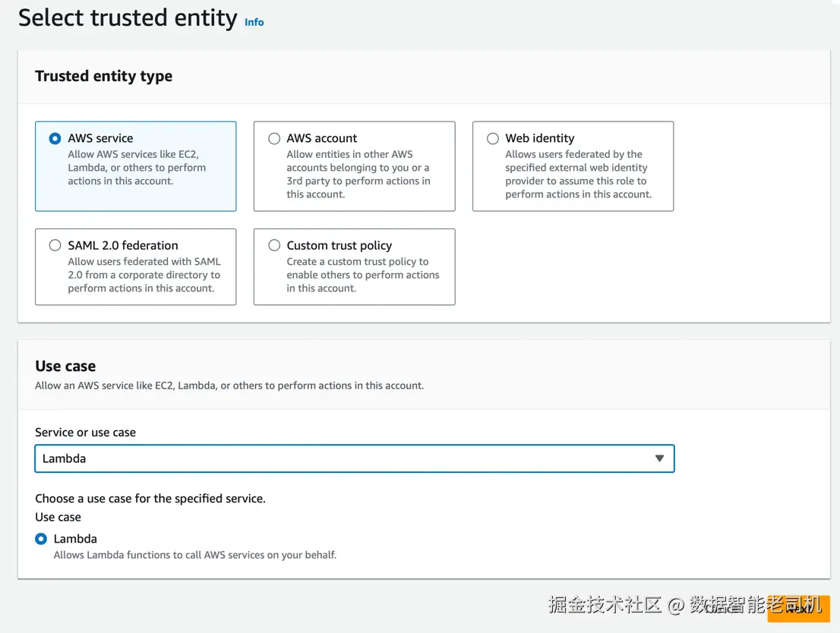The width and height of the screenshot is (840, 633).
Task: Click the 'Trusted entity type' heading
Action: pyautogui.click(x=104, y=76)
